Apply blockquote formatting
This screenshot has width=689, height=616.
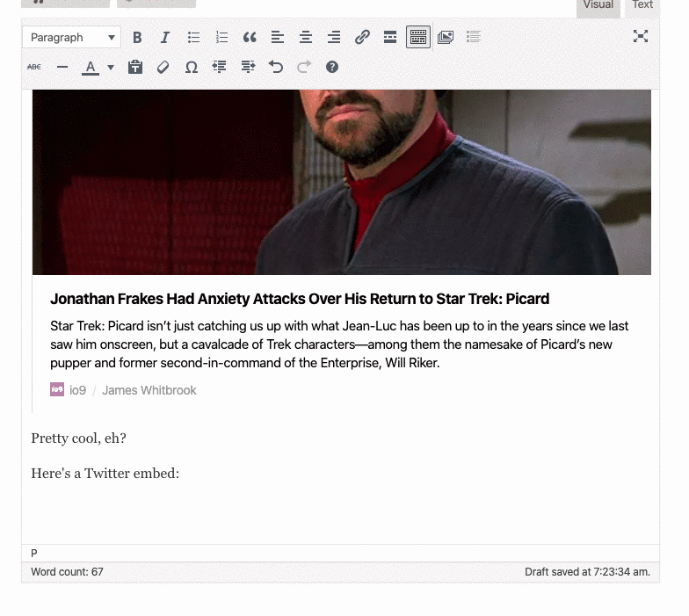(250, 37)
